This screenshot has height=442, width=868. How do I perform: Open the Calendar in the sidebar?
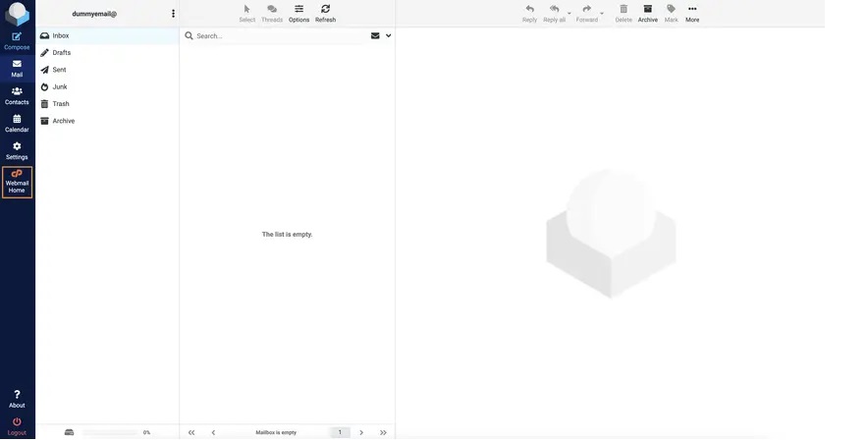click(x=17, y=122)
